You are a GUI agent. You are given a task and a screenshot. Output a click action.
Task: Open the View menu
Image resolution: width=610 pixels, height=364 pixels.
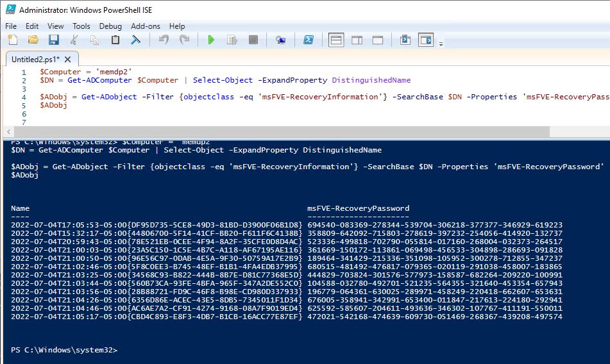click(56, 26)
